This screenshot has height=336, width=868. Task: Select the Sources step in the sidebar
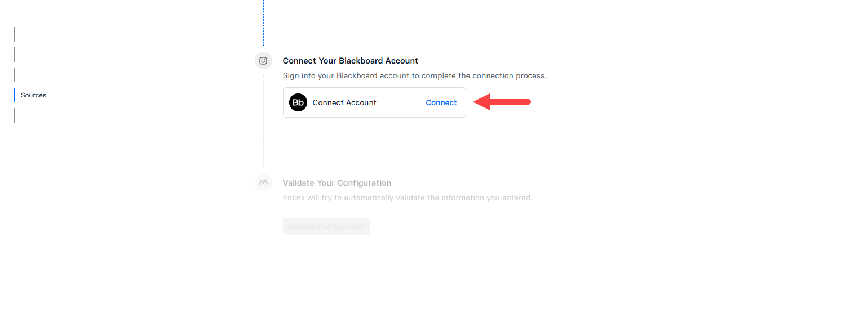coord(33,95)
